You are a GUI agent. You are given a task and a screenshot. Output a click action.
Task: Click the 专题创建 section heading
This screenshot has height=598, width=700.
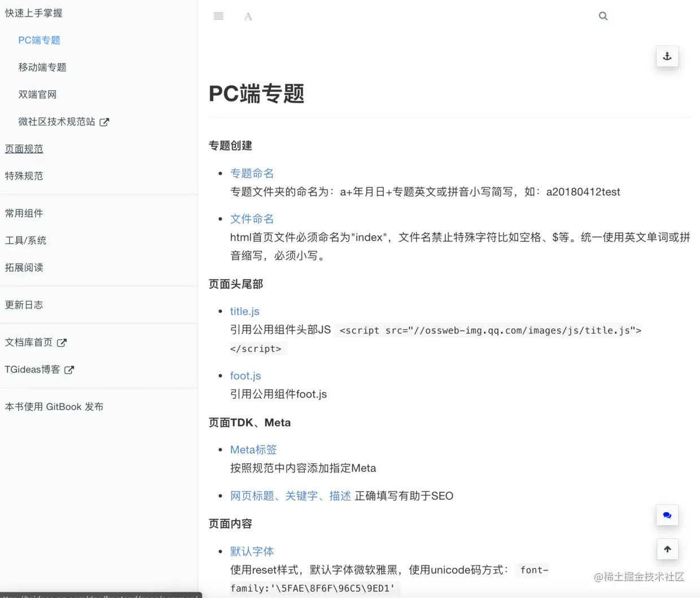point(230,146)
